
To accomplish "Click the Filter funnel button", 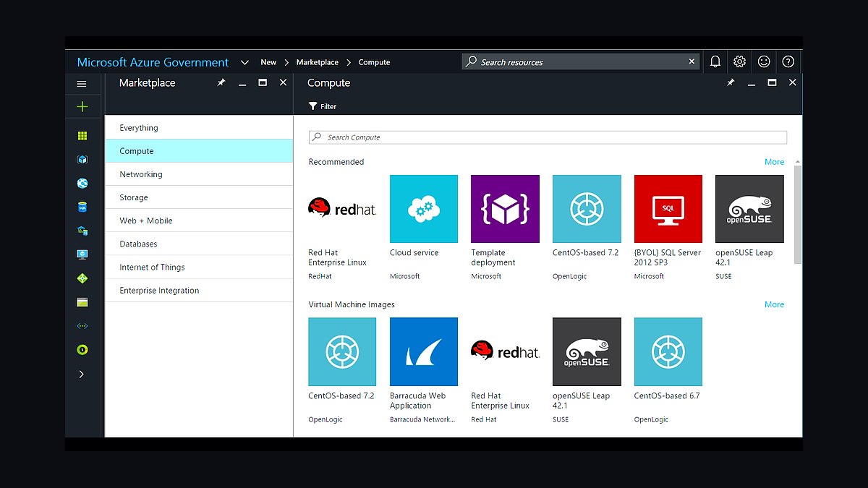I will [x=323, y=106].
